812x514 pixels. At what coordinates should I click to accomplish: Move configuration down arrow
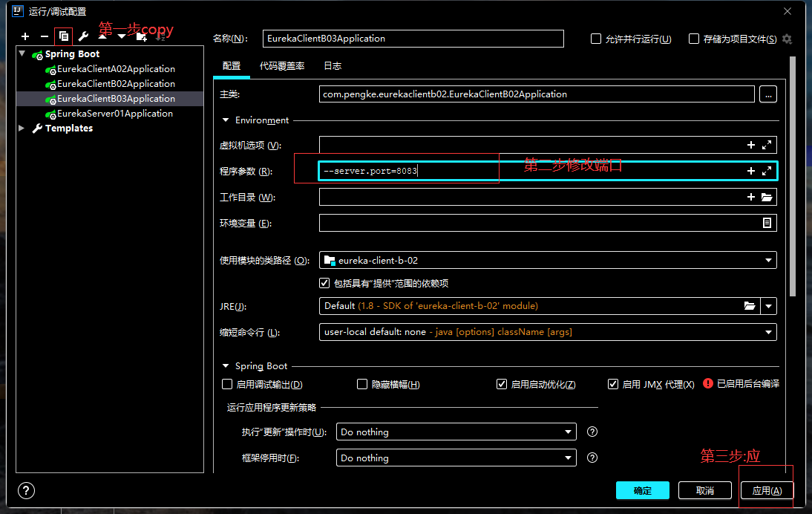[x=121, y=36]
